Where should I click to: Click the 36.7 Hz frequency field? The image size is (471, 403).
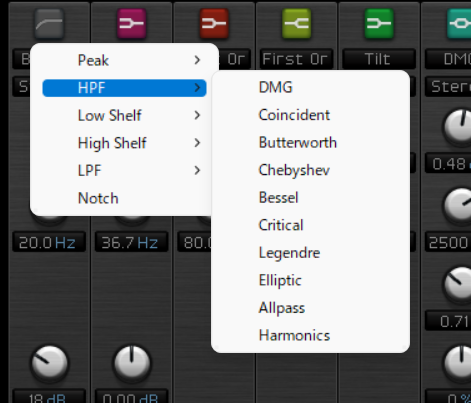131,243
